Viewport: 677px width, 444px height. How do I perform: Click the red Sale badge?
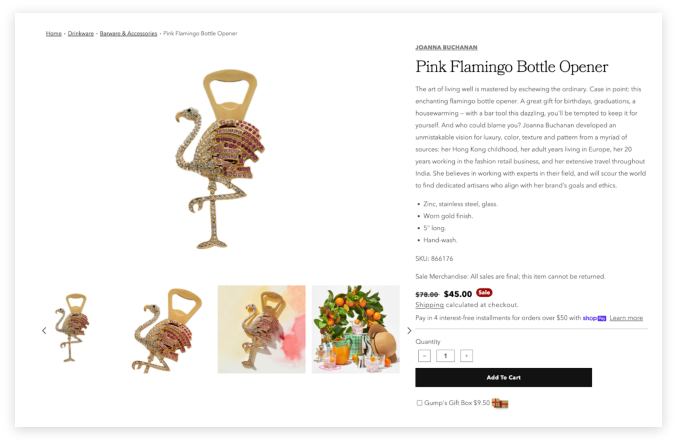484,292
